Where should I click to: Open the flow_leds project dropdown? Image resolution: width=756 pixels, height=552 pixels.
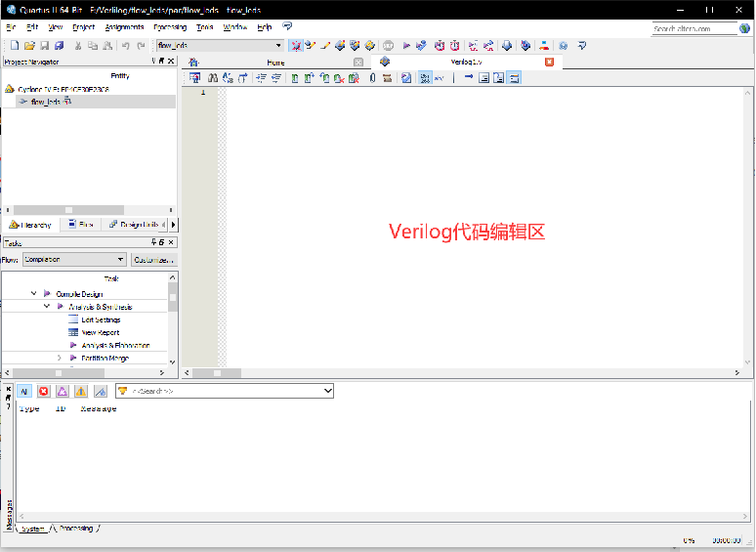coord(278,45)
